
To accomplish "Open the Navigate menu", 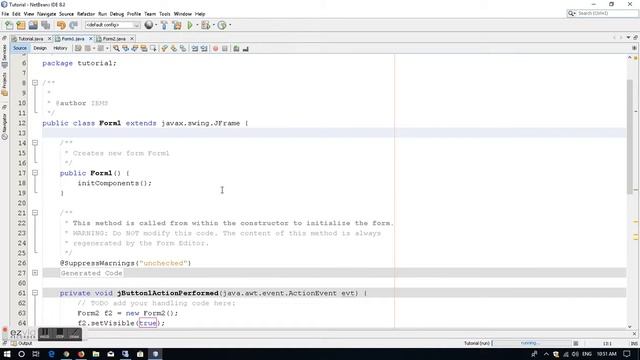I will 47,14.
